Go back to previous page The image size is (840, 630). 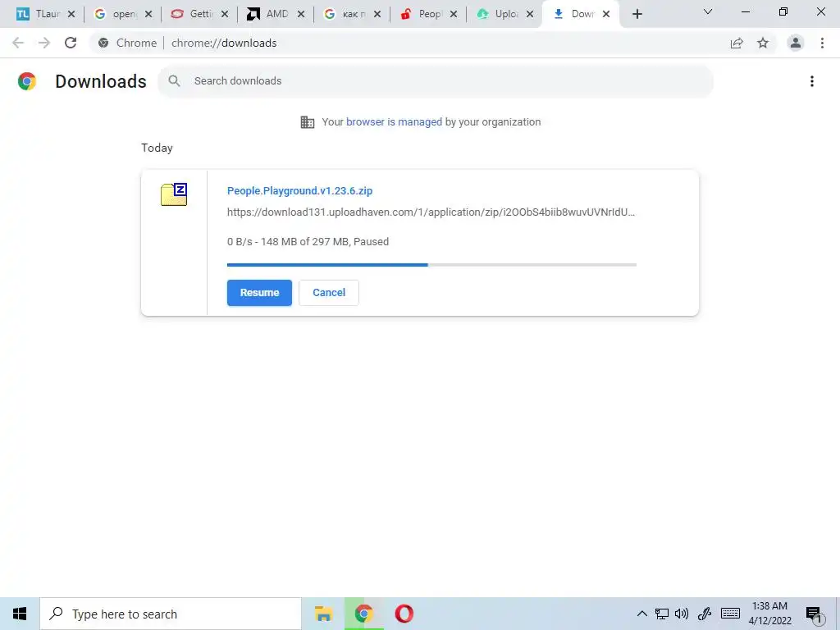click(18, 43)
